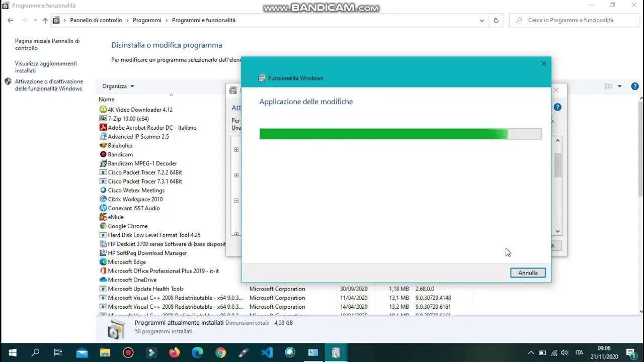Select Google Chrome in the installed programs list

tap(127, 226)
